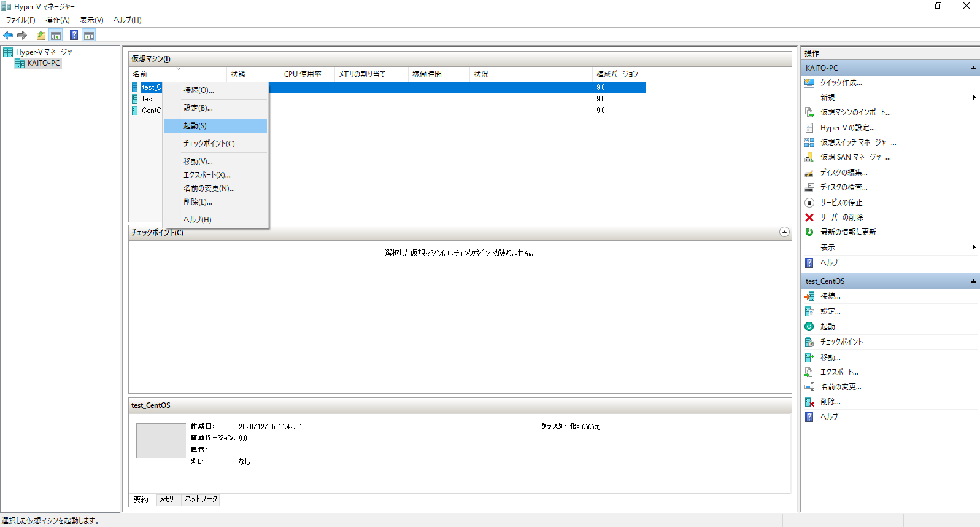The image size is (980, 527).
Task: Select Hyper-V マネージャー root in the tree
Action: point(46,52)
